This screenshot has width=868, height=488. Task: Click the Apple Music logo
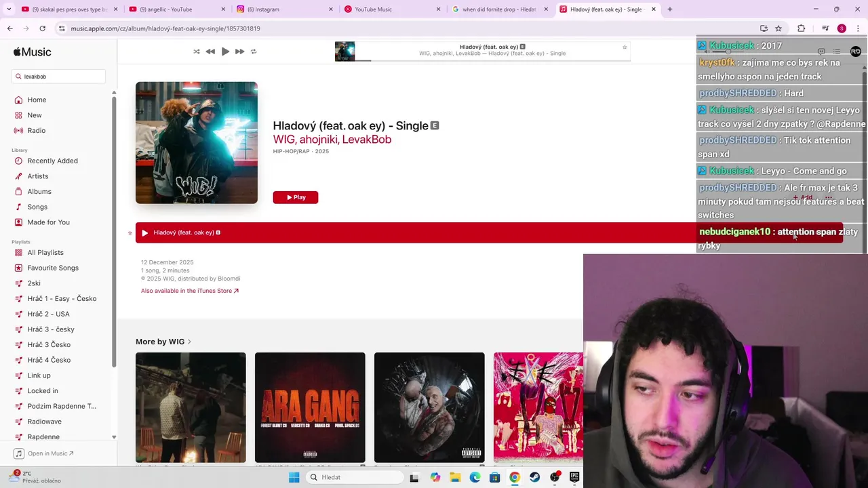[x=32, y=52]
